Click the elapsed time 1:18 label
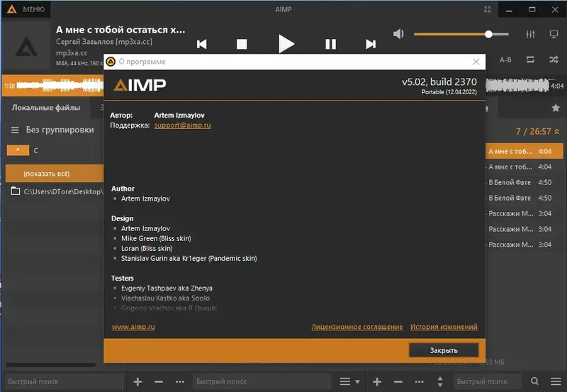Viewport: 567px width, 392px height. [x=9, y=86]
